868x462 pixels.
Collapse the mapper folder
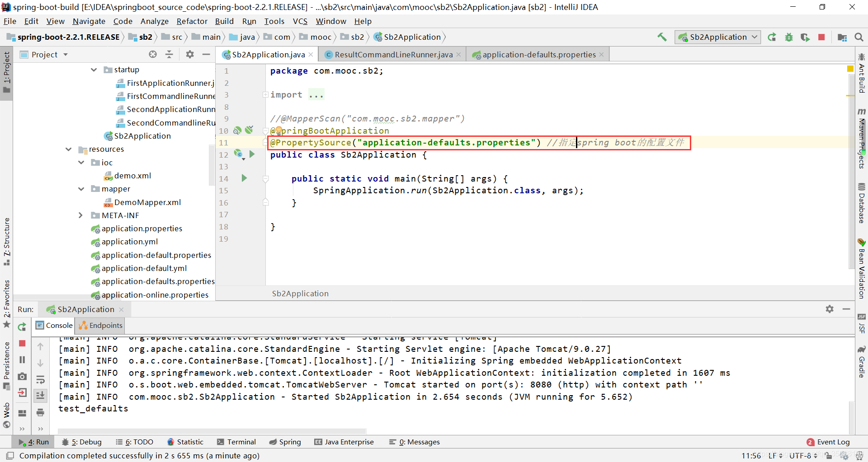[81, 189]
